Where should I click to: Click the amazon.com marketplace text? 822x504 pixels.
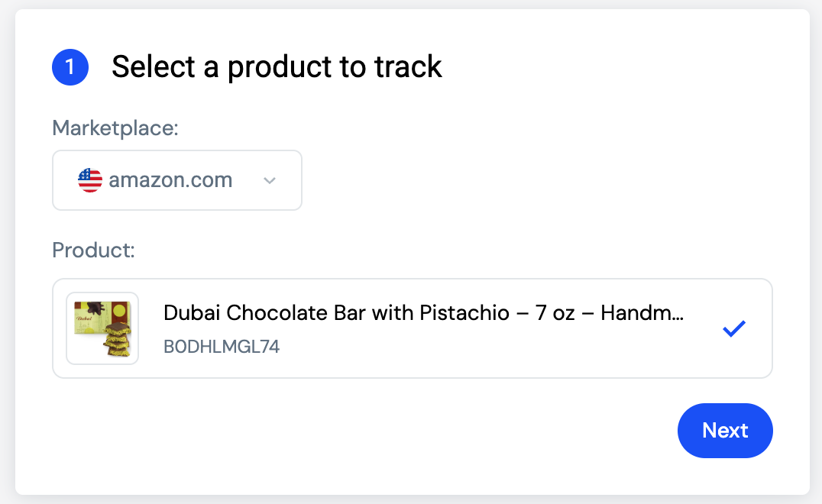coord(170,180)
